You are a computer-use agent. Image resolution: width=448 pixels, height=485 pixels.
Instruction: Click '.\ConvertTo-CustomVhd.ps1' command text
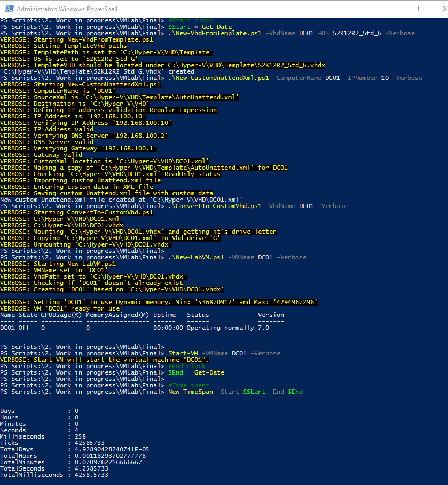tap(215, 206)
